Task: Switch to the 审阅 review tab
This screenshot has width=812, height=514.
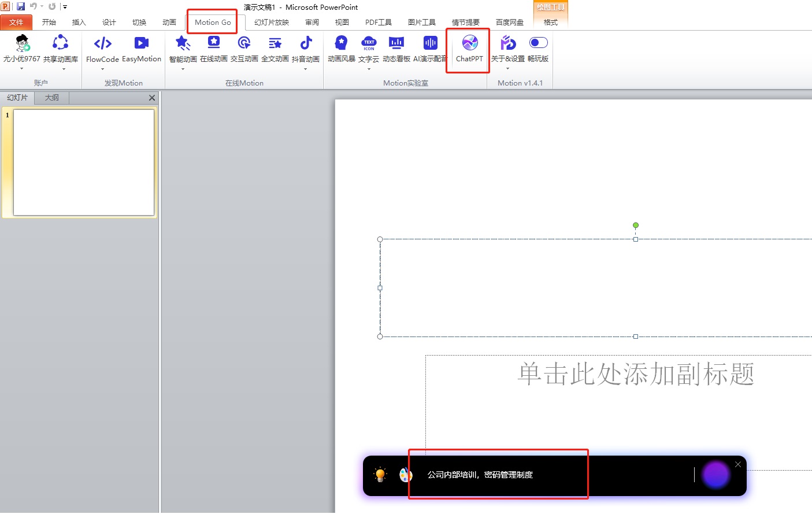Action: 312,23
